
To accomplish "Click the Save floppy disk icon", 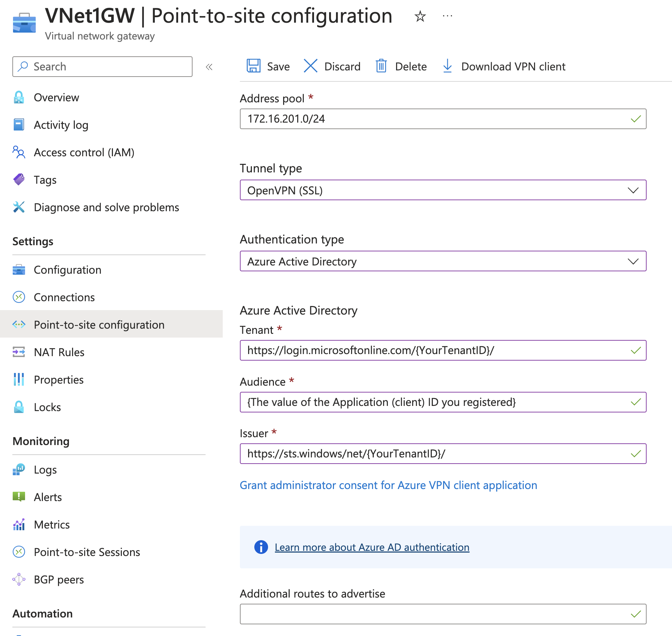I will 254,66.
